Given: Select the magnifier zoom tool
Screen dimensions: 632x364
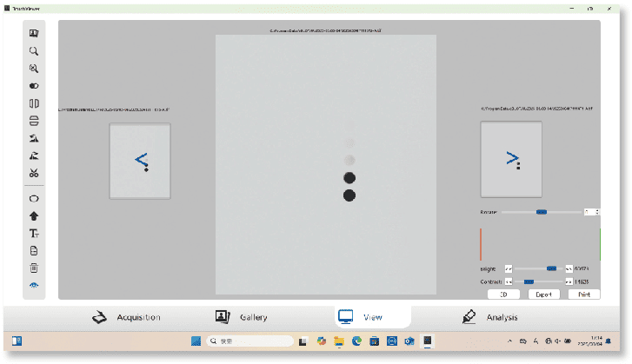Looking at the screenshot, I should click(34, 50).
